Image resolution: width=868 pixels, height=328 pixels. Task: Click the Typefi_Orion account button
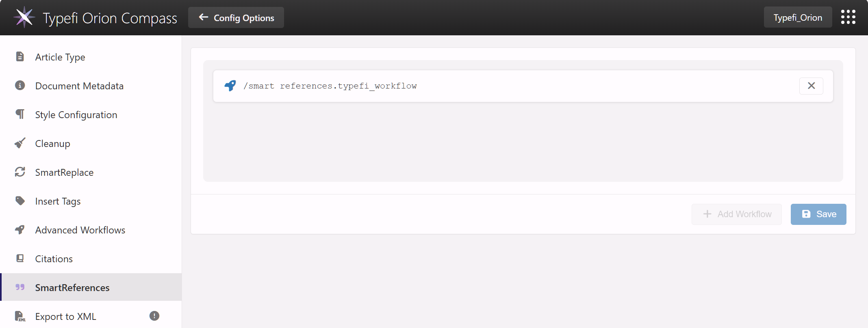point(798,17)
